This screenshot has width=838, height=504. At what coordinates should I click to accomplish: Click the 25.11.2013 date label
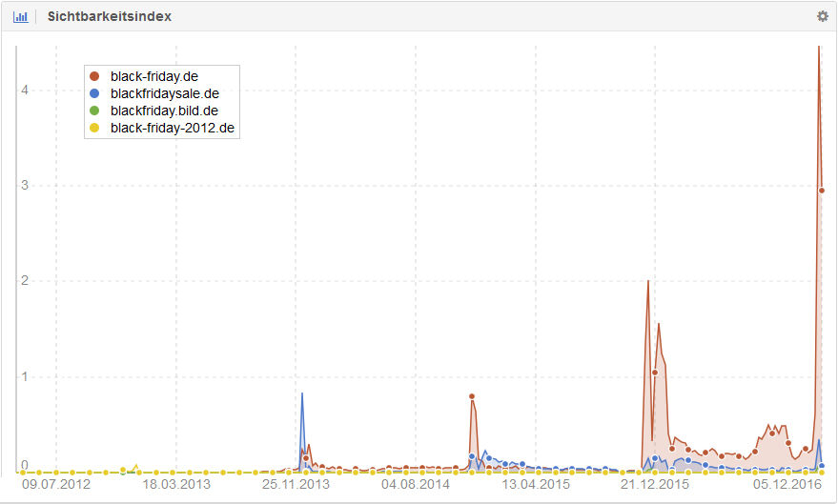tap(296, 484)
